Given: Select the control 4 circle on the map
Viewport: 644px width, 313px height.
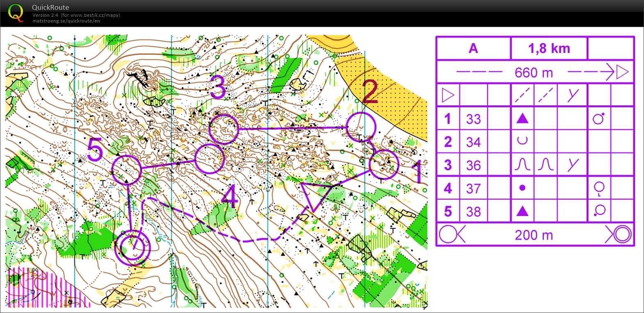Looking at the screenshot, I should (209, 159).
